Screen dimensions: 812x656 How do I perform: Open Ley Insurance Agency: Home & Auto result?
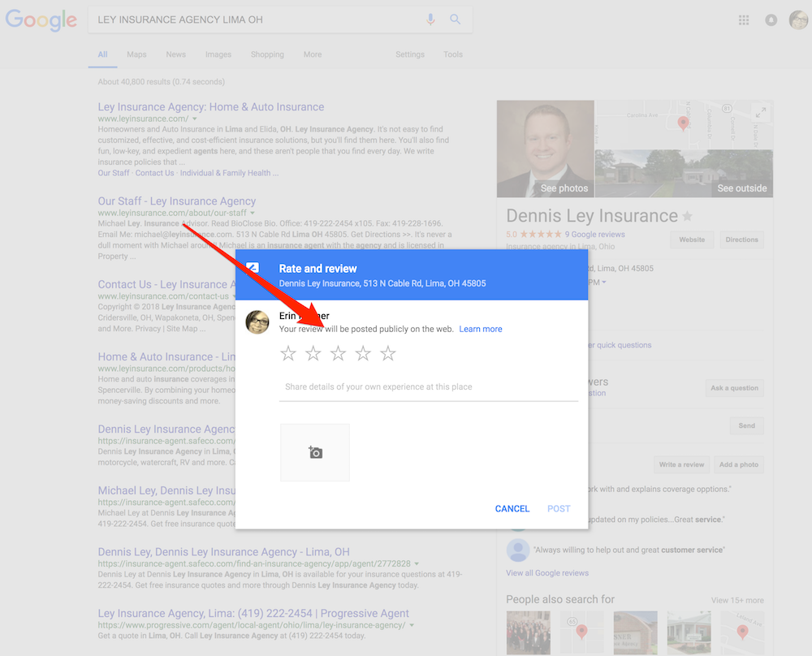pos(211,107)
